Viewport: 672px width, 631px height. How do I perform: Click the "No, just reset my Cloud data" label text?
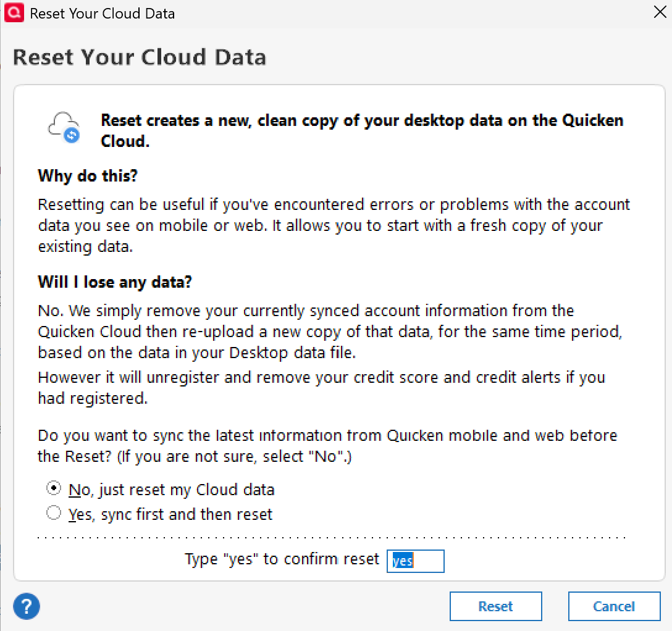tap(172, 490)
